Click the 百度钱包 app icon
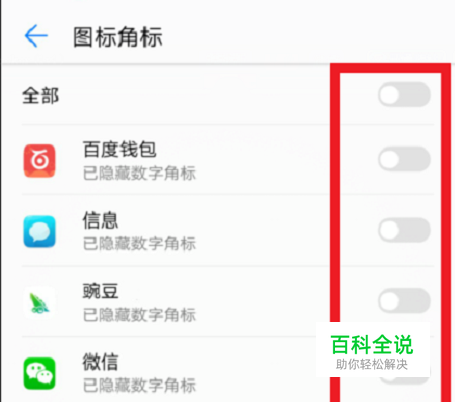Image resolution: width=455 pixels, height=402 pixels. [x=39, y=161]
